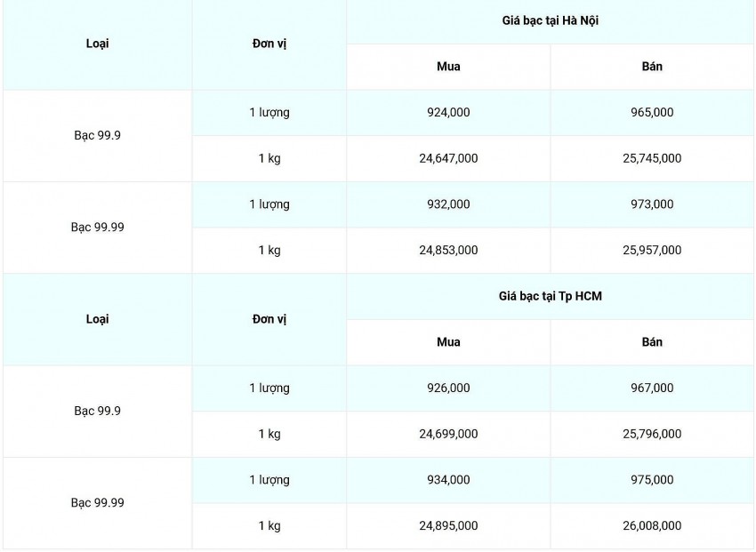Click the "Bán" header under Tp HCM prices
Screen dimensions: 756x552
652,342
